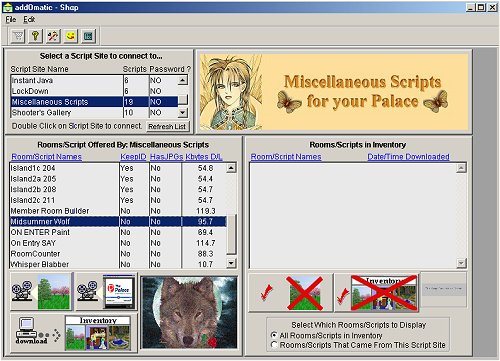Preview in Palace with projector button

[x=106, y=291]
